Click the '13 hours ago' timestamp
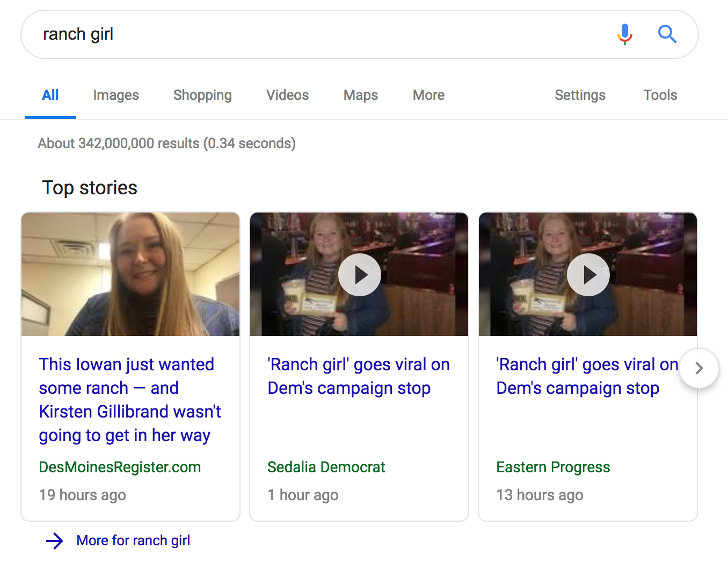The image size is (728, 585). (540, 495)
